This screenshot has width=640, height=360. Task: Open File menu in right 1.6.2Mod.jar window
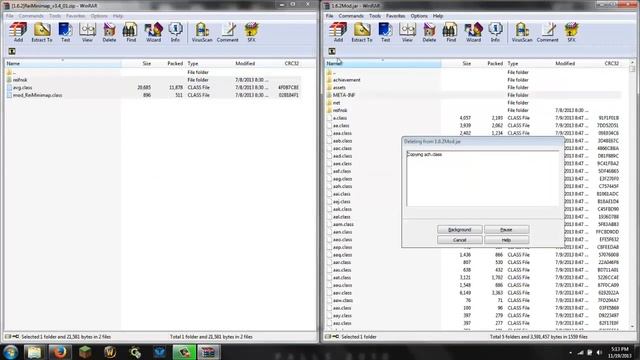329,16
